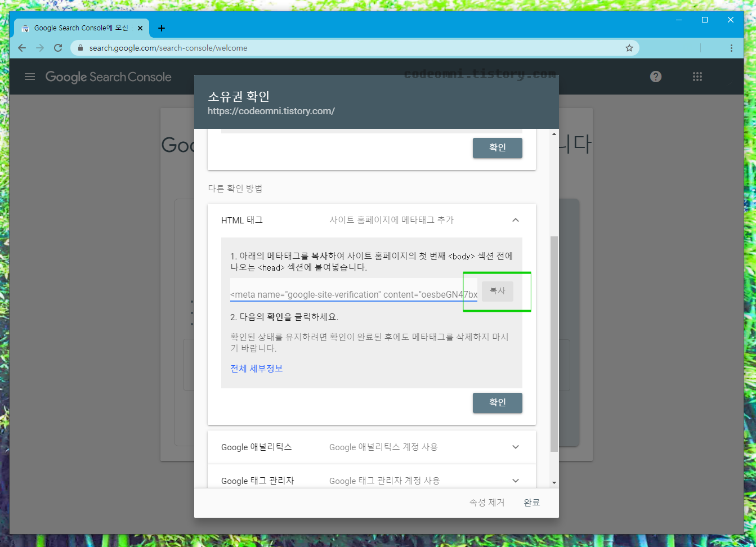The height and width of the screenshot is (547, 756).
Task: Click 확인 button in HTML 태그 section
Action: click(x=498, y=403)
